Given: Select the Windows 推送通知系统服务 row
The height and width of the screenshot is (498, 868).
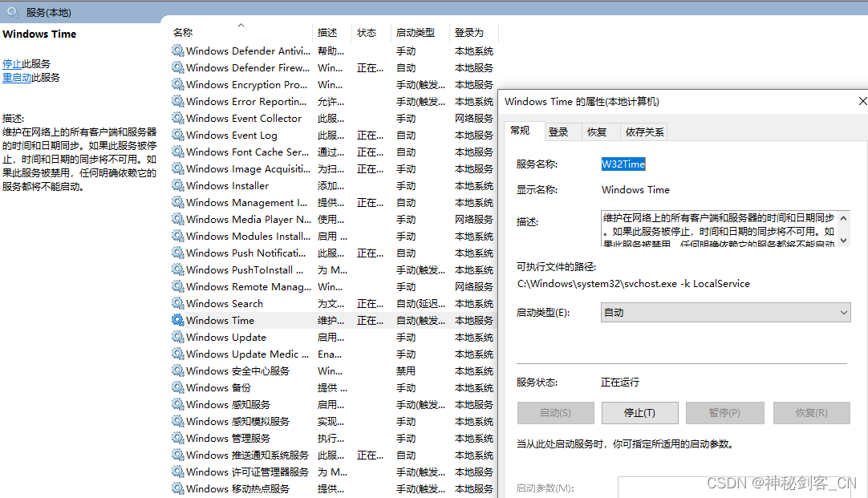Looking at the screenshot, I should click(x=332, y=455).
